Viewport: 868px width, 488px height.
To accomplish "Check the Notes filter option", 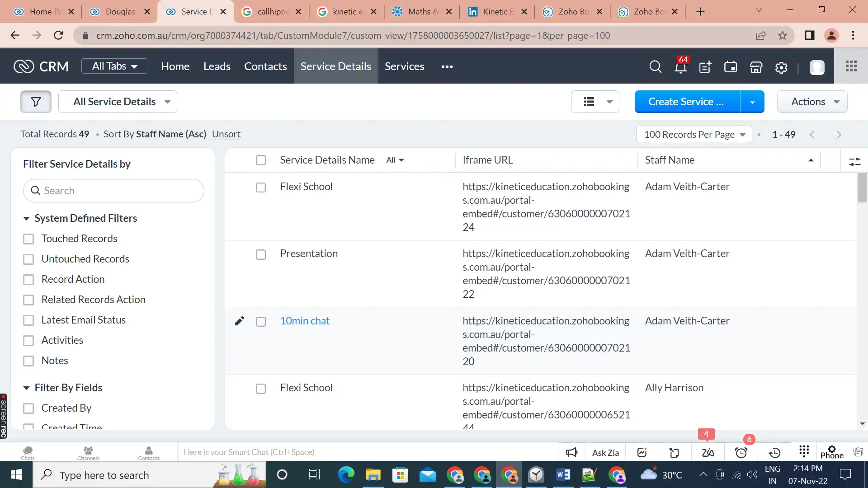I will 29,361.
